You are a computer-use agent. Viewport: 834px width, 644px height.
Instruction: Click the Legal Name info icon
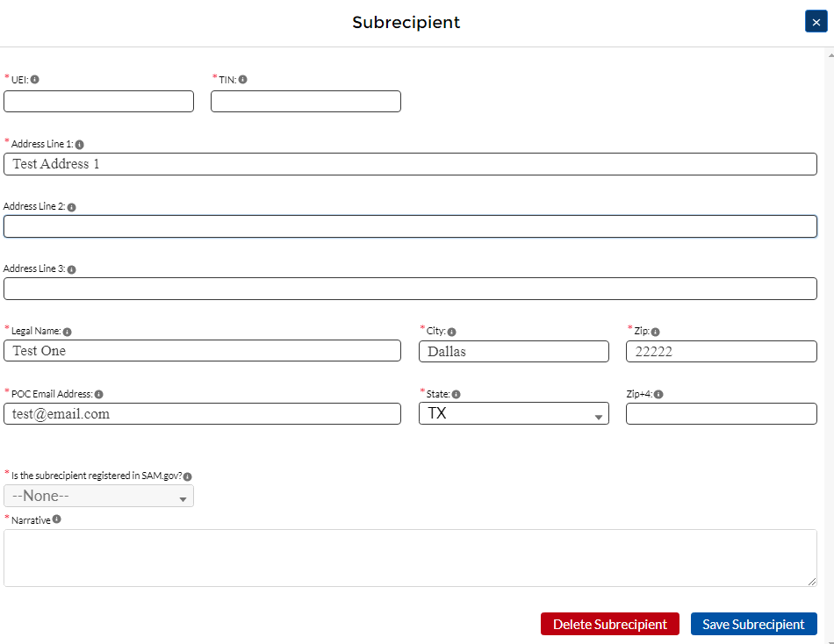coord(68,332)
